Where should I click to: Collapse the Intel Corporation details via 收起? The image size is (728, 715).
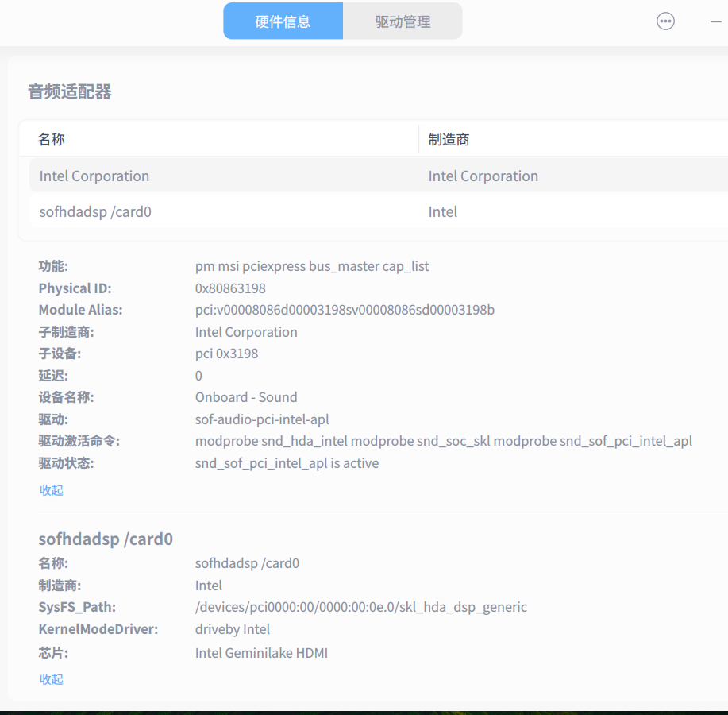pyautogui.click(x=51, y=490)
